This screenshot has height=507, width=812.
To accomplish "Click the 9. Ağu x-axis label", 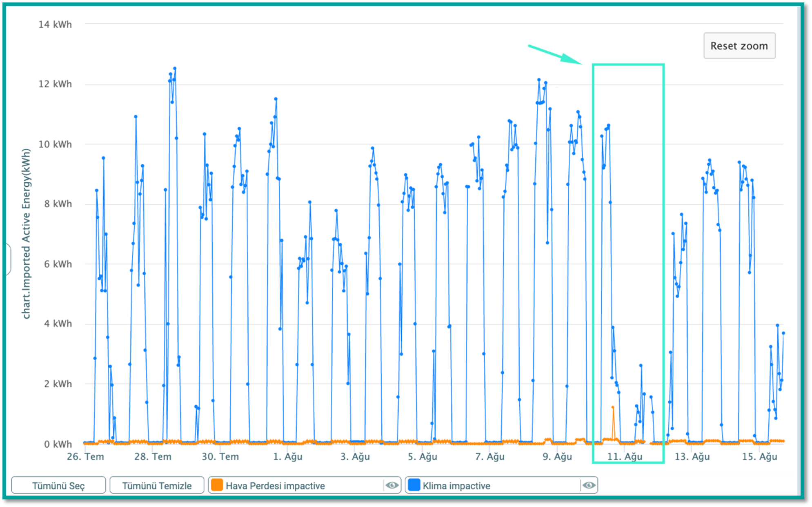I will pos(557,456).
